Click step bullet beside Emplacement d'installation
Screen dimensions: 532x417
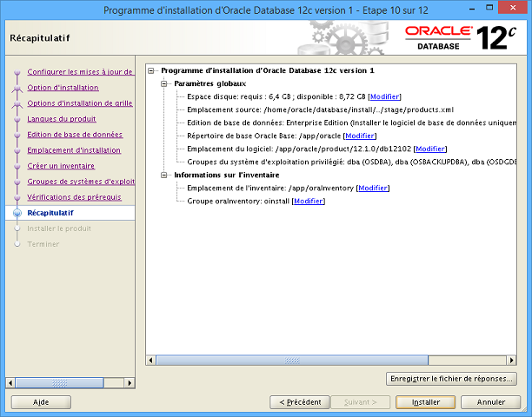[x=17, y=150]
